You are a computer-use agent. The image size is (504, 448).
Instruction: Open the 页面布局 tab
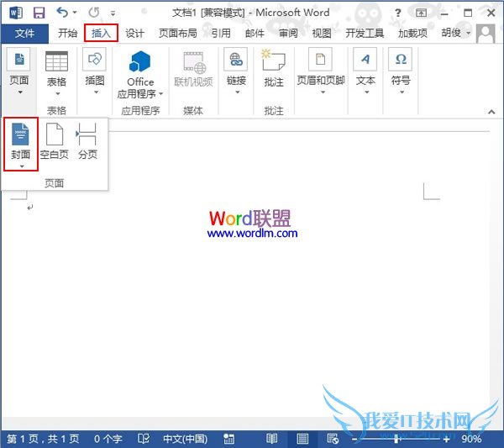(178, 33)
